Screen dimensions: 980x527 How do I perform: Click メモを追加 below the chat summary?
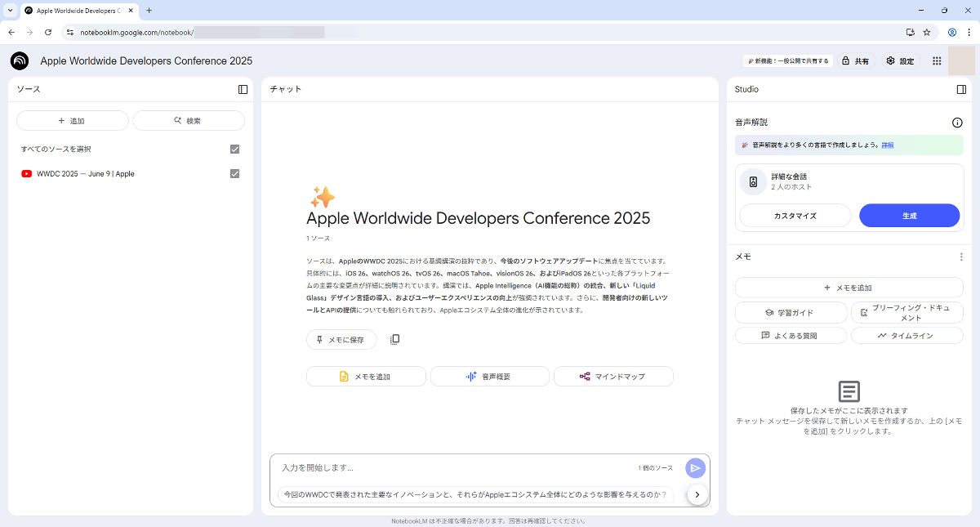point(366,377)
